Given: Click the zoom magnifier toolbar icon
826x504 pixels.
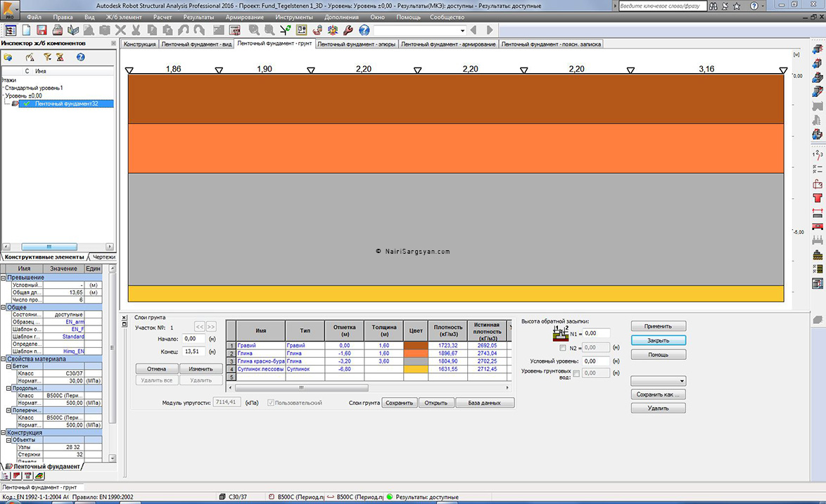Looking at the screenshot, I should pyautogui.click(x=254, y=30).
